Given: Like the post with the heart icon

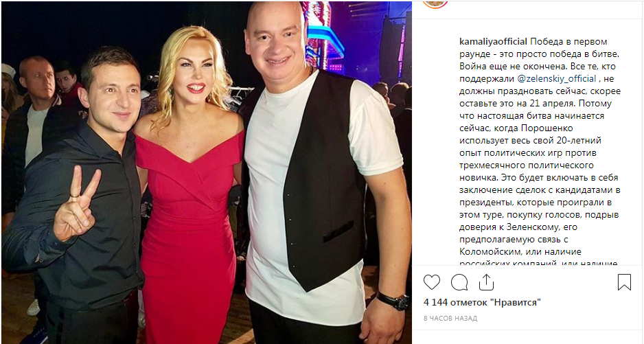Looking at the screenshot, I should 432,283.
